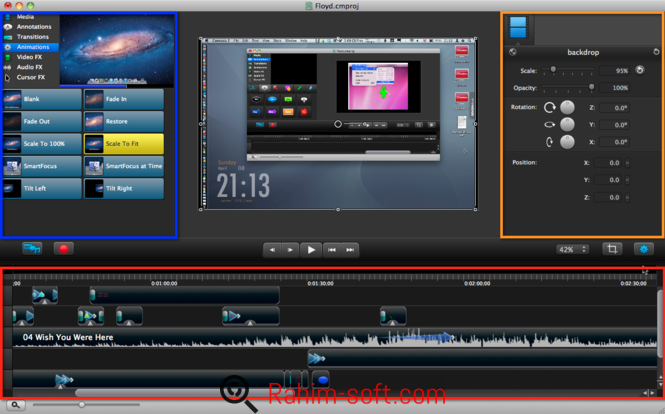Viewport: 665px width, 414px height.
Task: Click timeline ruler at 0:02:00;00
Action: pos(477,283)
